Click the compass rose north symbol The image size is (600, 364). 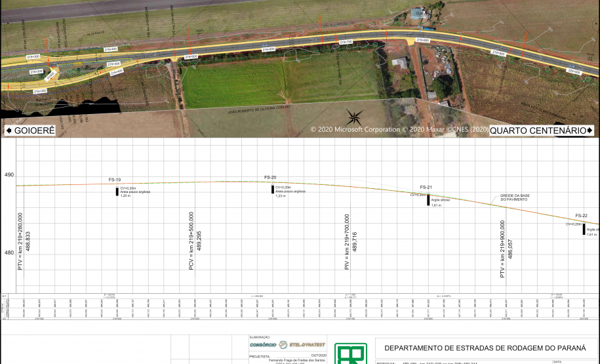click(x=354, y=117)
